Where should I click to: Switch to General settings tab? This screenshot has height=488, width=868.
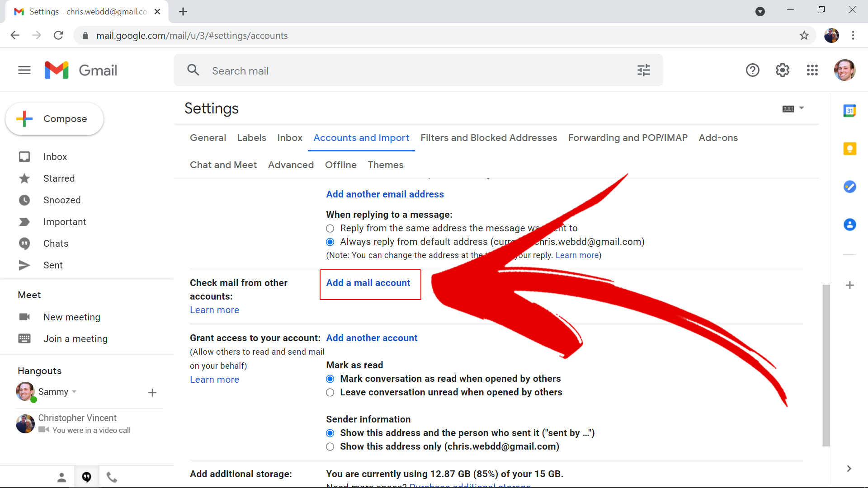pos(208,138)
